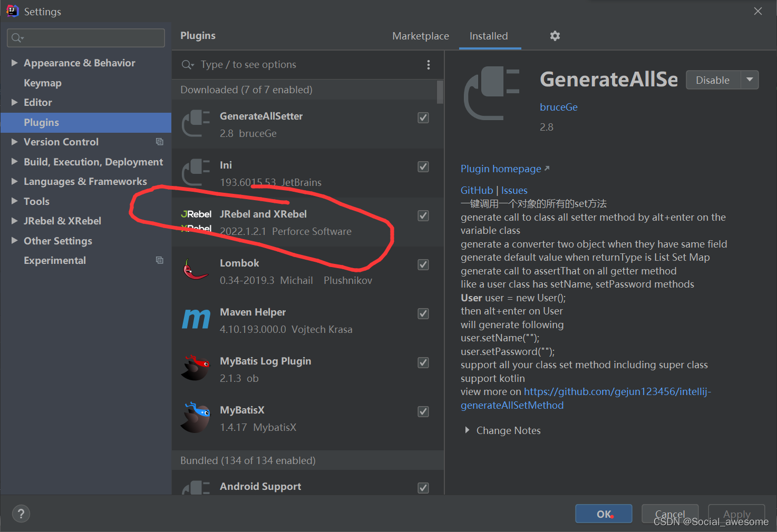The image size is (777, 532).
Task: Toggle the MyBatis Log Plugin checkbox
Action: click(x=423, y=362)
